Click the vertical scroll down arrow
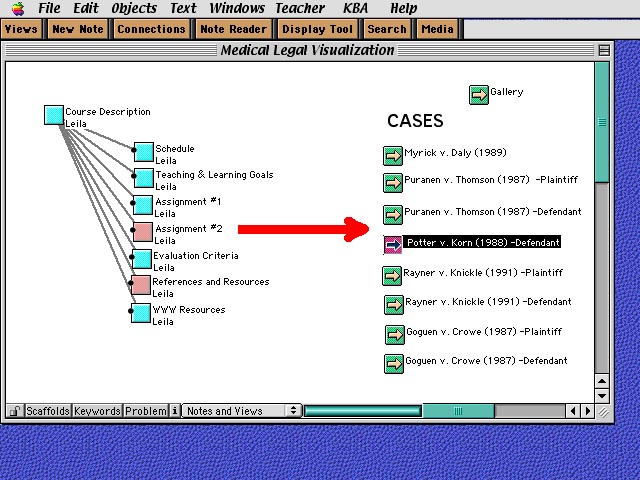Screen dimensions: 640x480 (602, 395)
